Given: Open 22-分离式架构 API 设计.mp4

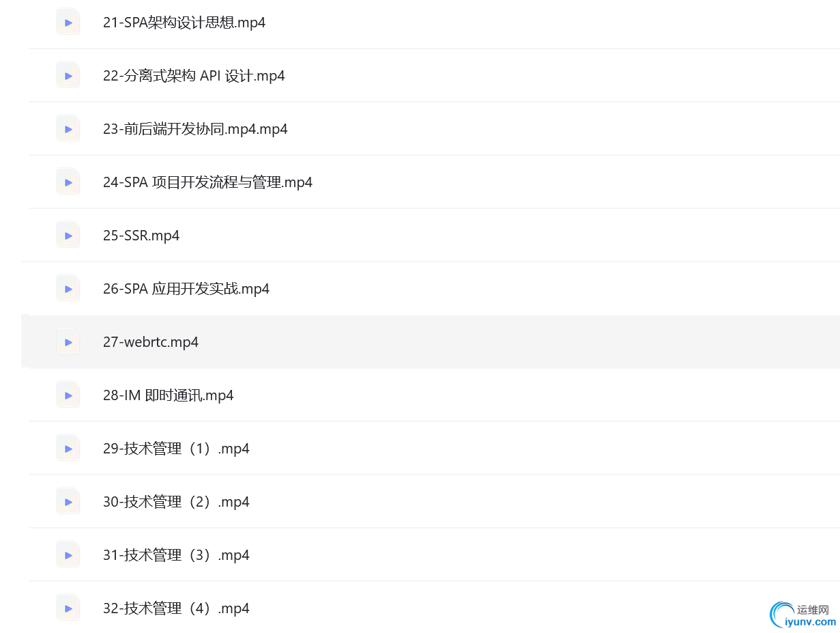Looking at the screenshot, I should (x=194, y=76).
